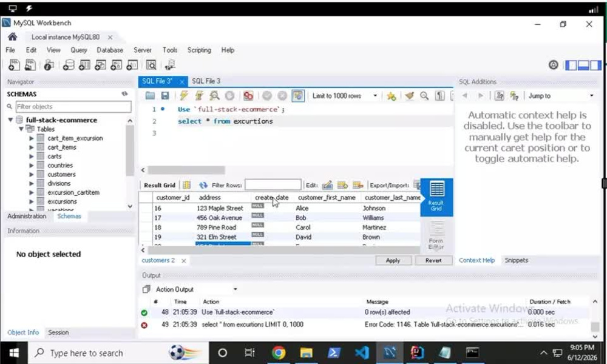The height and width of the screenshot is (364, 607).
Task: Select Result Grid view button
Action: 436,197
